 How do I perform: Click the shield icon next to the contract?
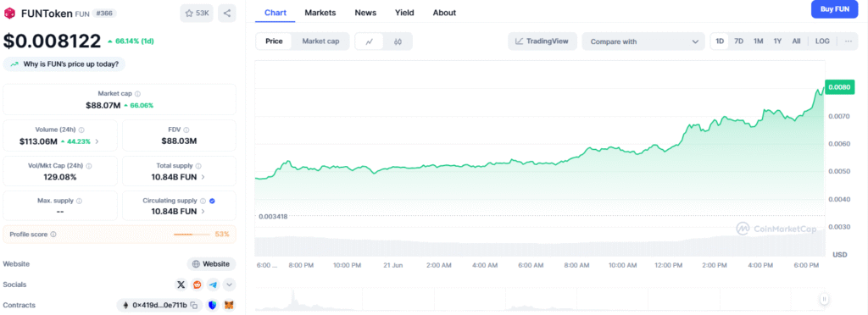pos(213,305)
